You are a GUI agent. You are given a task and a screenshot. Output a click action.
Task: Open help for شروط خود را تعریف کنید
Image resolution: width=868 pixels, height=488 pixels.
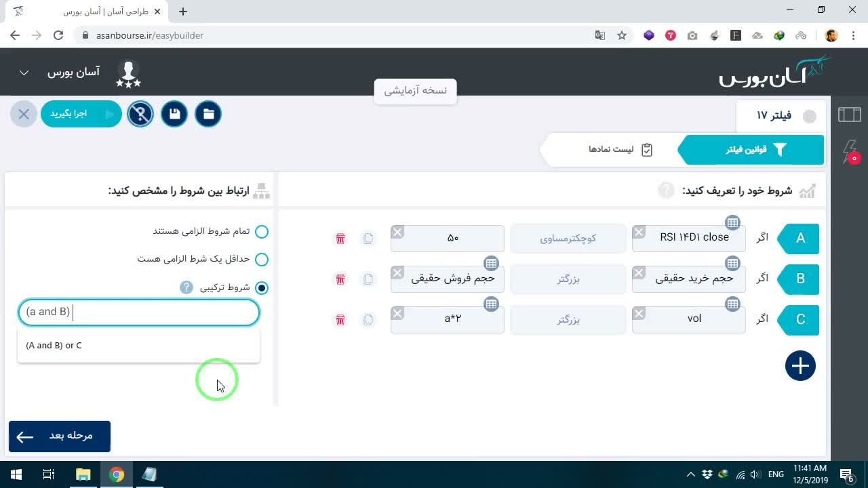tap(666, 190)
